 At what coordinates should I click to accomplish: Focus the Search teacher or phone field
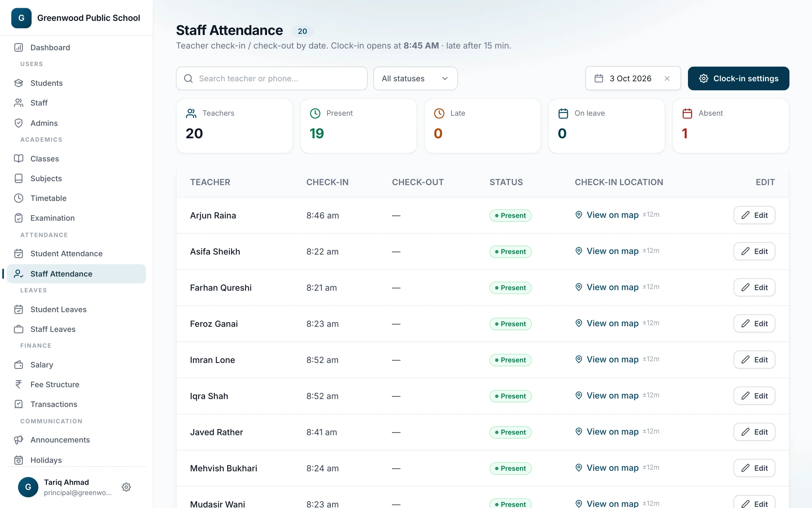(272, 78)
